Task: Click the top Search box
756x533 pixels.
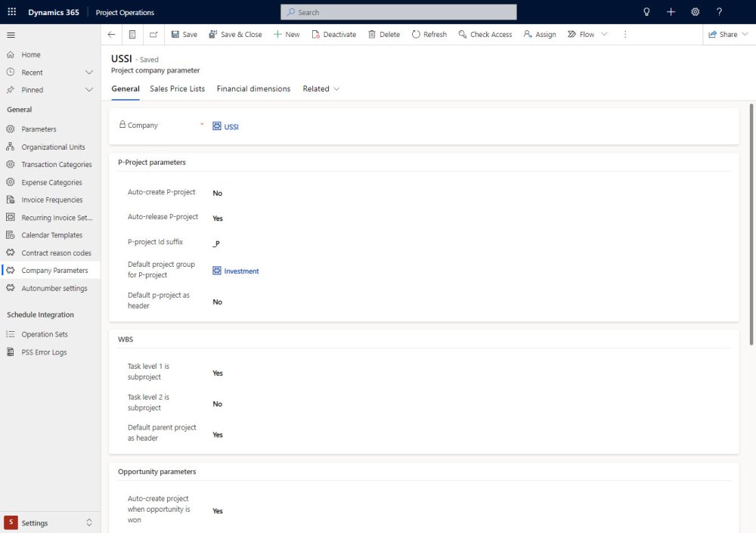Action: tap(398, 12)
